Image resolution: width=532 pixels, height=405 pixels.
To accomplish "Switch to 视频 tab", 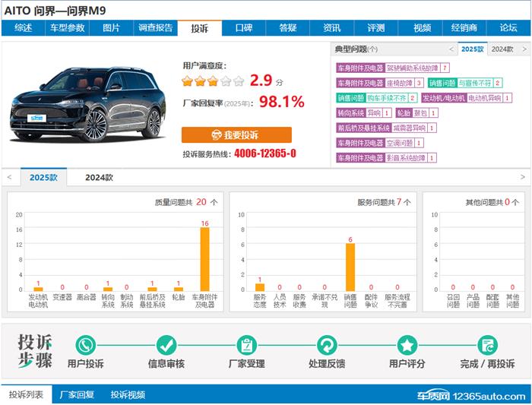I will coord(420,28).
